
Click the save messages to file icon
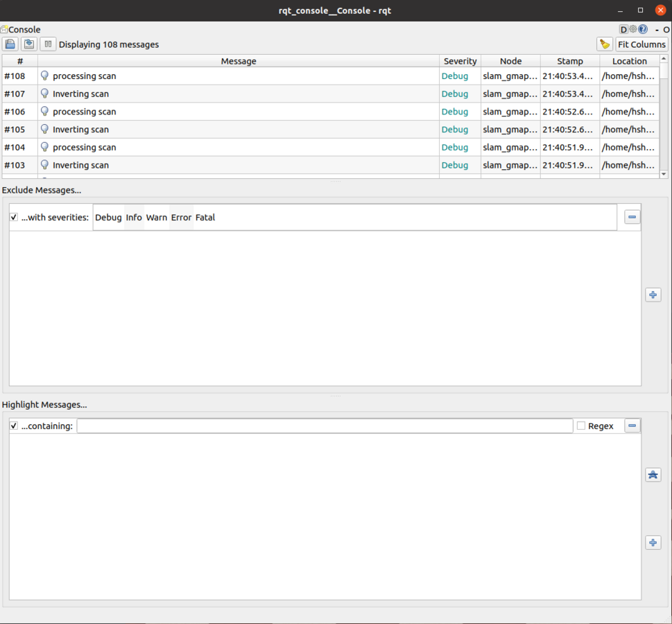tap(29, 44)
